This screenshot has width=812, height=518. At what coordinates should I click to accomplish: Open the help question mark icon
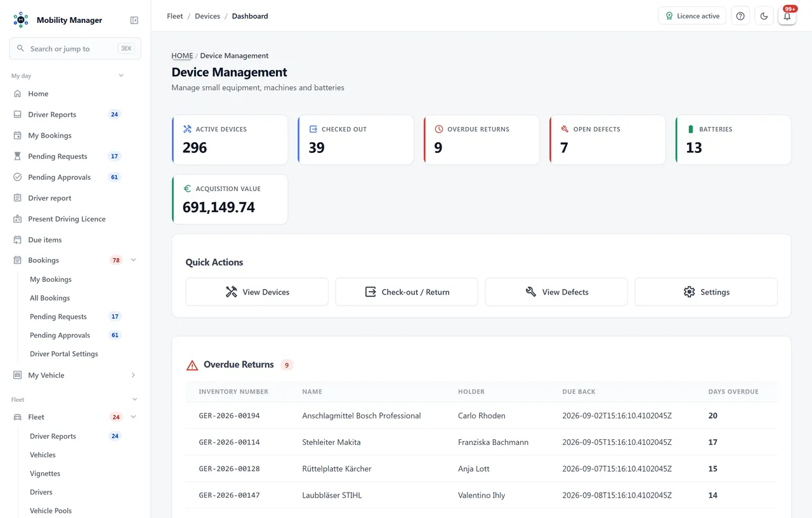[740, 16]
